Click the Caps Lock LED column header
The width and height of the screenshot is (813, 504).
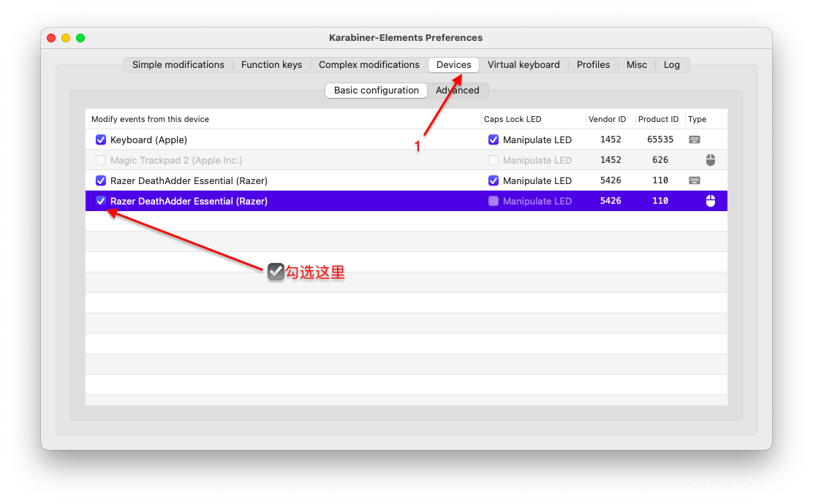click(513, 119)
